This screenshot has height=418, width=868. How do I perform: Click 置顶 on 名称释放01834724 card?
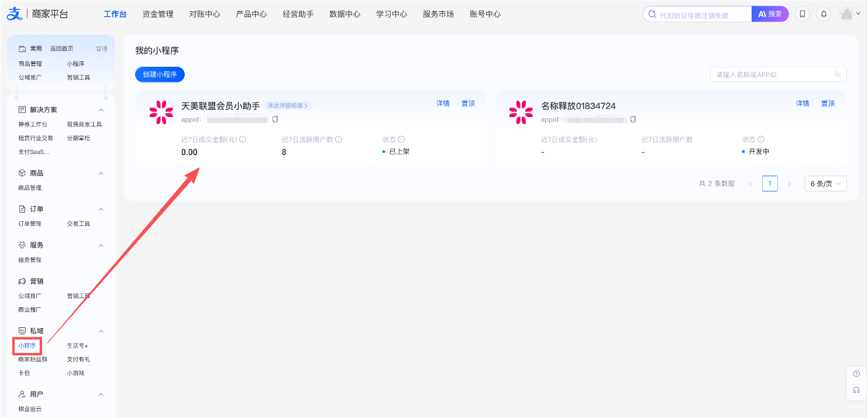pos(828,104)
